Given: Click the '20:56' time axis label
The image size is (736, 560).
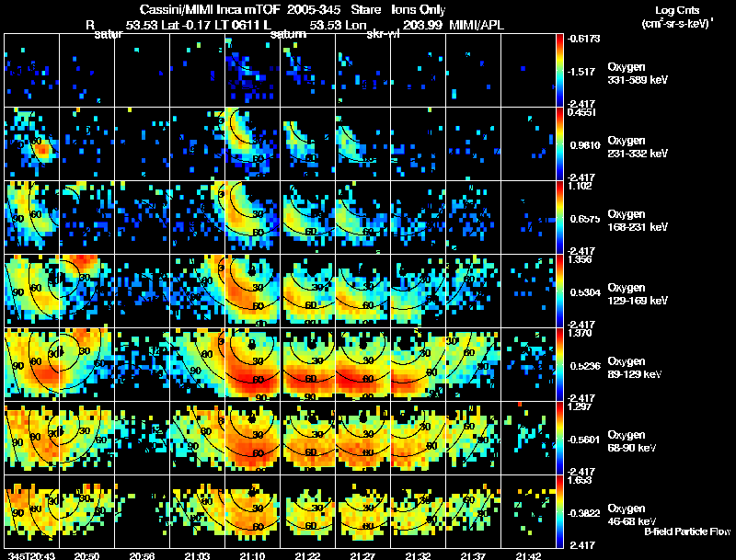Looking at the screenshot, I should point(143,556).
